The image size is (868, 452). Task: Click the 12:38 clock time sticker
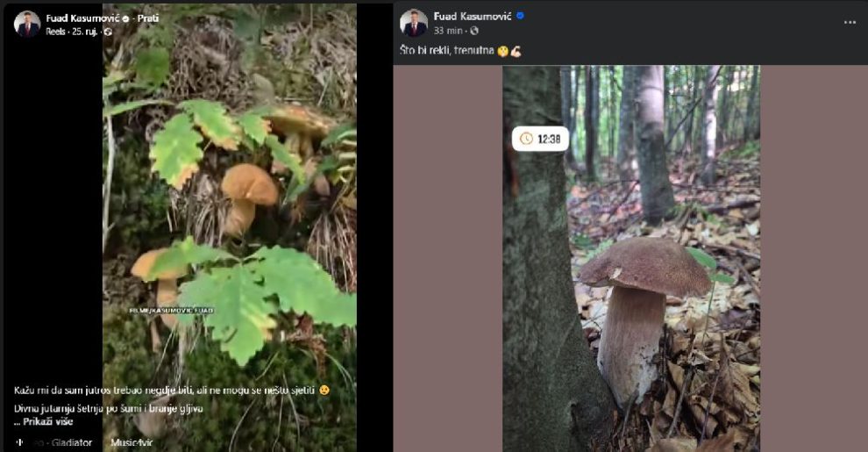coord(540,139)
